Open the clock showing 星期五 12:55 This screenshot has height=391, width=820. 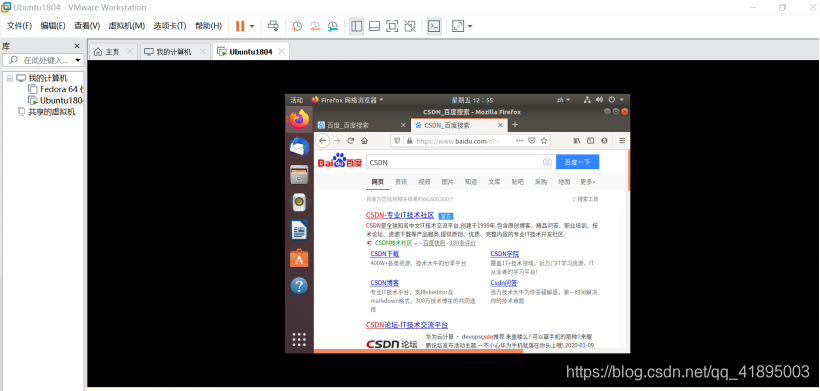pyautogui.click(x=472, y=100)
